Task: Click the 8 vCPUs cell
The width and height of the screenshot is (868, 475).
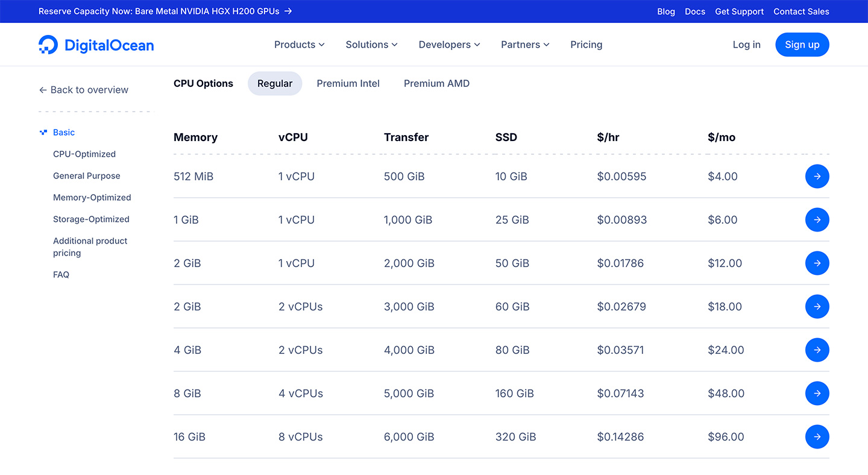Action: tap(301, 437)
